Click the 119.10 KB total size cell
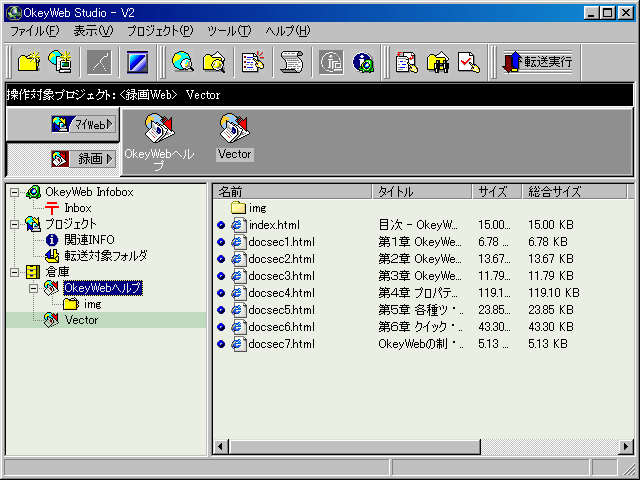This screenshot has width=640, height=480. (x=553, y=293)
